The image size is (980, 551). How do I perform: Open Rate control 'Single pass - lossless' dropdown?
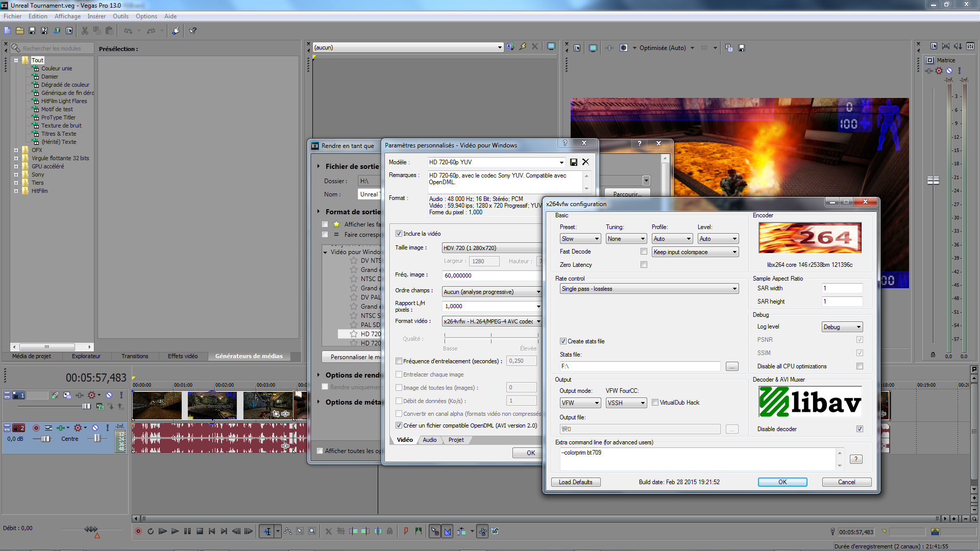tap(649, 289)
